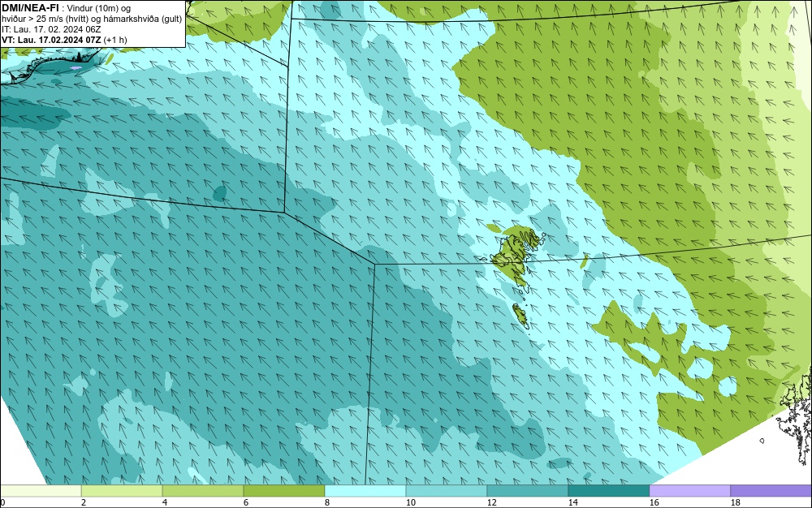The image size is (812, 508).
Task: Click the 14–16 m/s dark teal swatch
Action: tap(608, 491)
